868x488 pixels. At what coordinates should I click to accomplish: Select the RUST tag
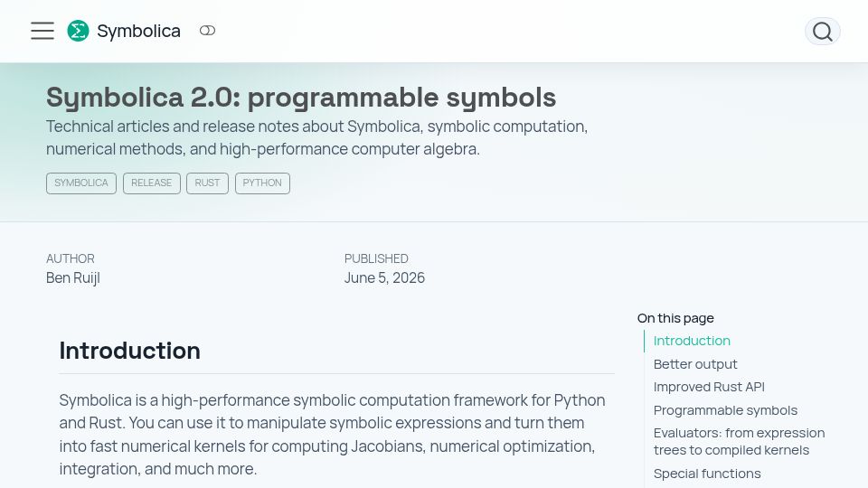pos(208,183)
